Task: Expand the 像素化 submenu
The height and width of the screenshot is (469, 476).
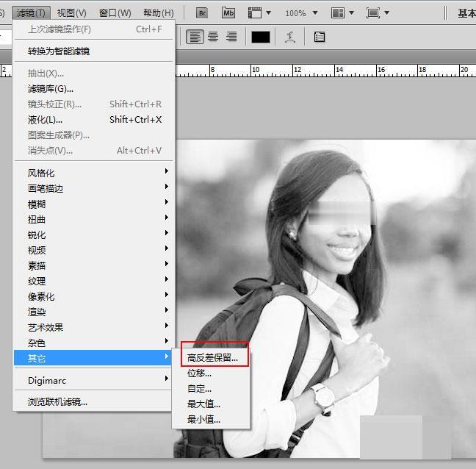Action: coord(93,296)
